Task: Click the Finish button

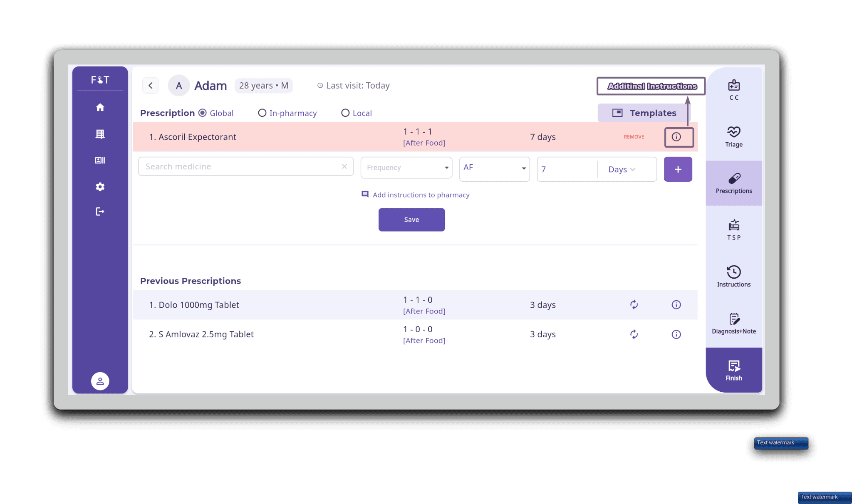Action: 734,370
